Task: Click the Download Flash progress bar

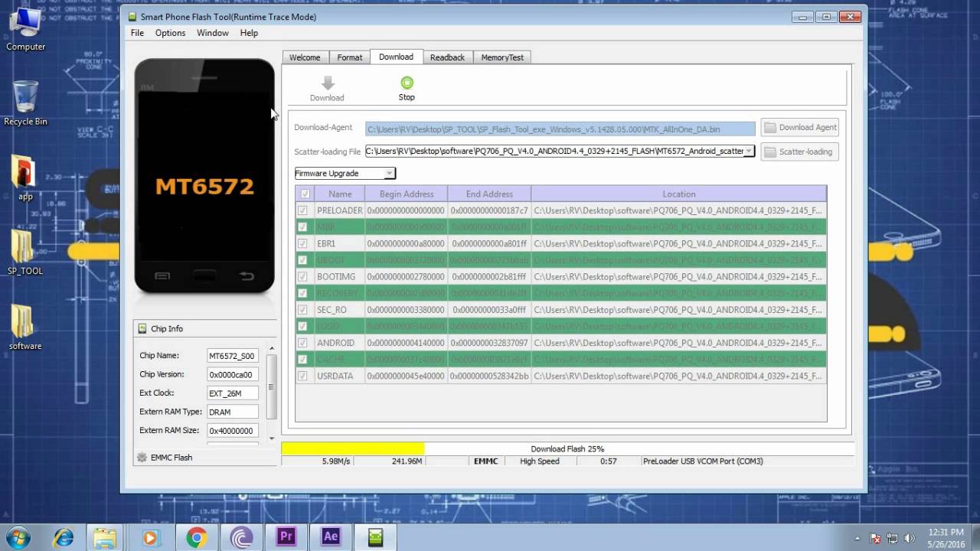Action: pos(567,449)
